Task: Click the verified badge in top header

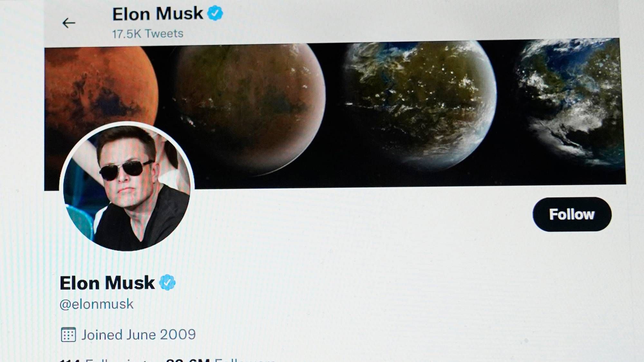Action: point(215,13)
